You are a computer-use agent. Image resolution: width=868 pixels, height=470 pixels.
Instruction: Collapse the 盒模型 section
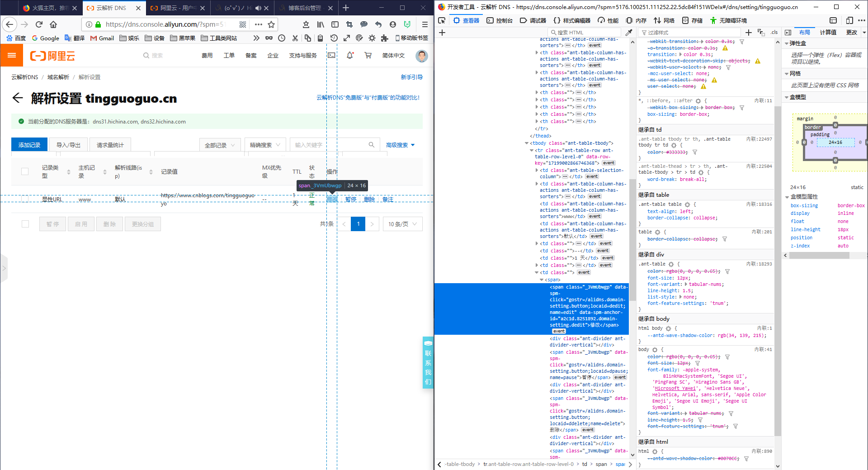coord(787,97)
